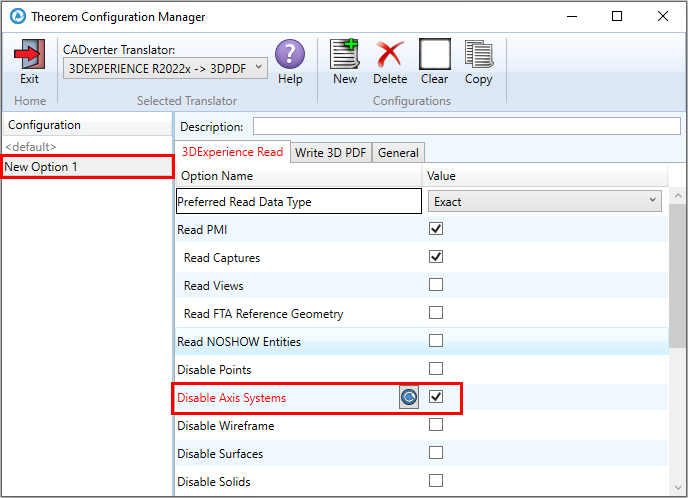Screen dimensions: 688x498
Task: Click the Theorem app logo in title bar
Action: pyautogui.click(x=18, y=17)
